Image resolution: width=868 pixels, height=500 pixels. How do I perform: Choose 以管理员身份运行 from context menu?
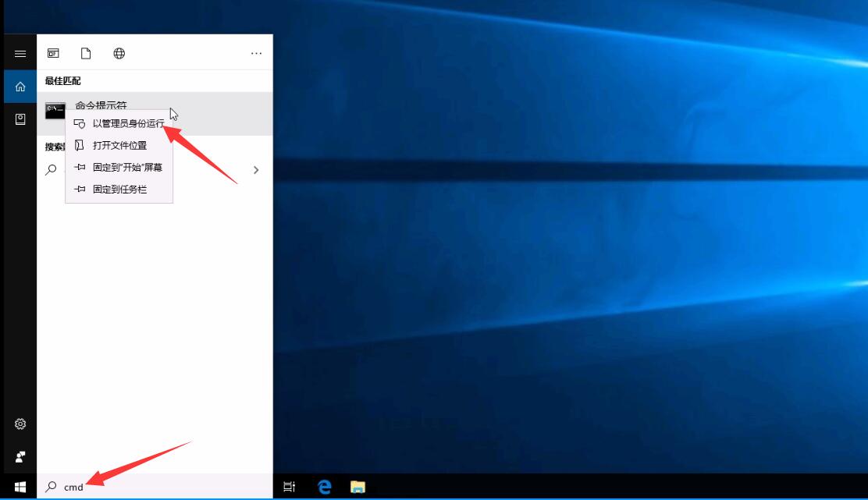[x=119, y=123]
